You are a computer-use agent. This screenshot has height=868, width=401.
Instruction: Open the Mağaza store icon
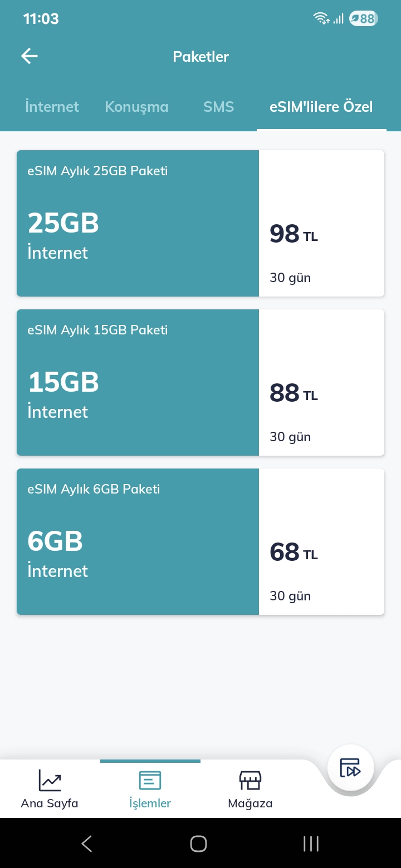tap(250, 781)
